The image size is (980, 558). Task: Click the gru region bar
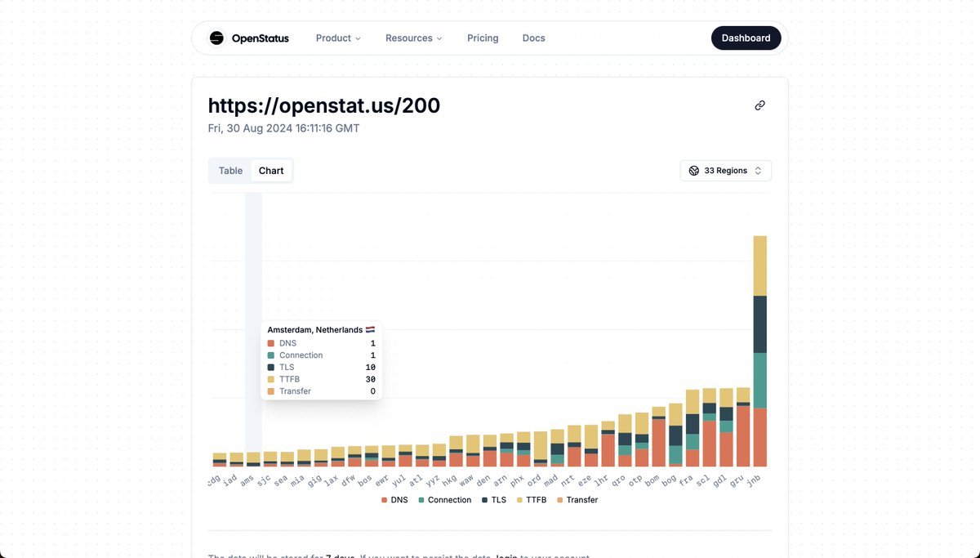pos(743,427)
